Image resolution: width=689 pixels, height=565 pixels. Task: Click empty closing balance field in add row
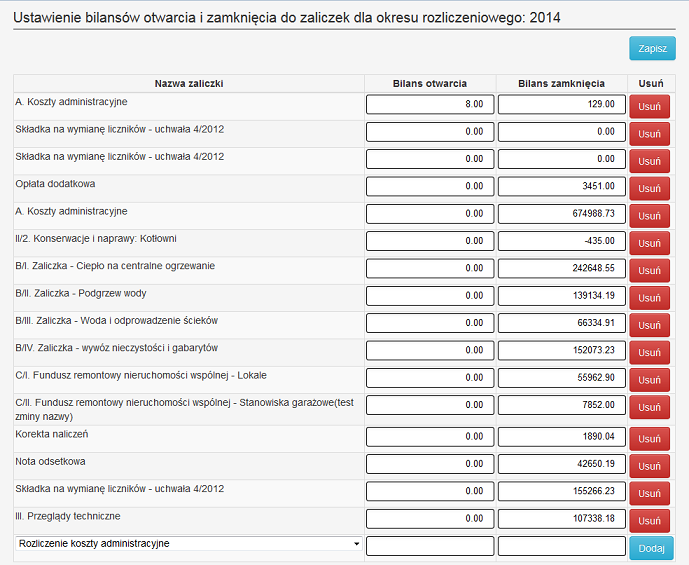point(562,546)
